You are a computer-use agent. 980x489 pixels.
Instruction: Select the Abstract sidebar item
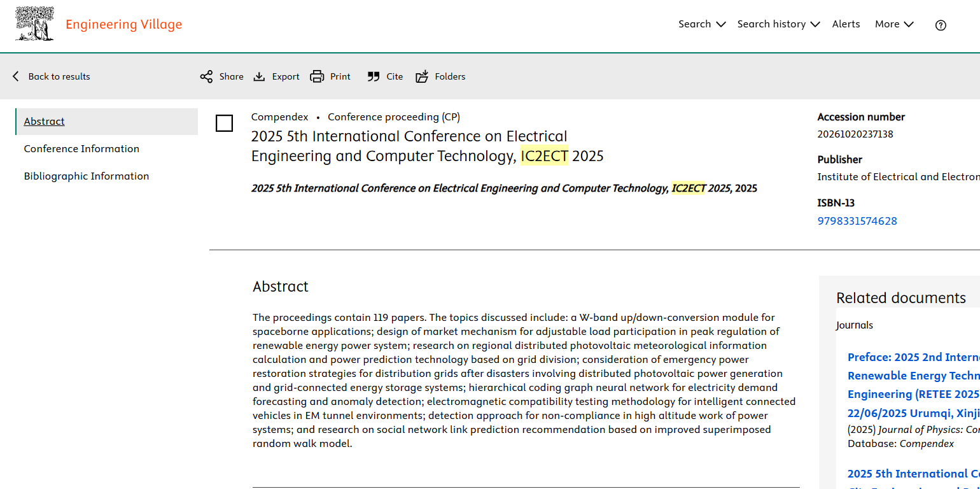(45, 122)
